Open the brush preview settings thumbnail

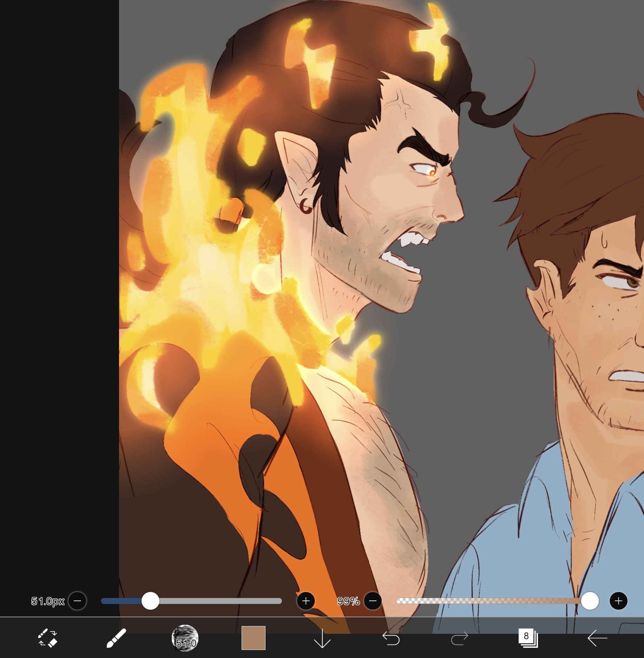point(185,638)
